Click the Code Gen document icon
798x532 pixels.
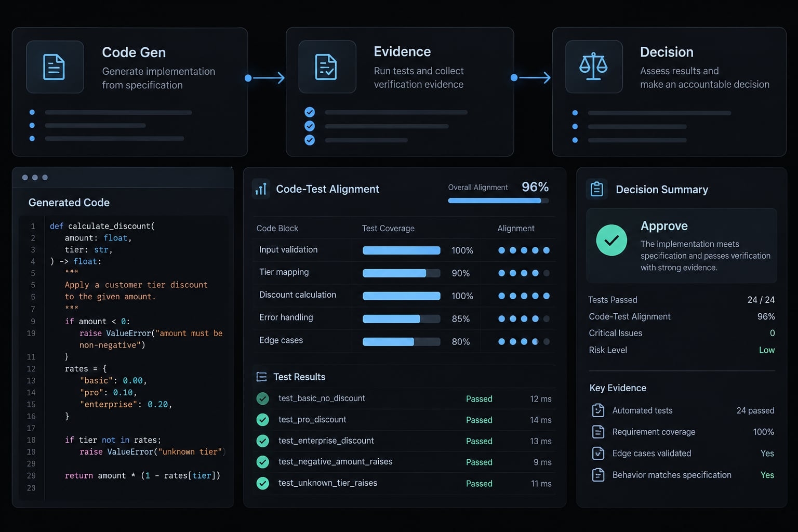click(54, 67)
